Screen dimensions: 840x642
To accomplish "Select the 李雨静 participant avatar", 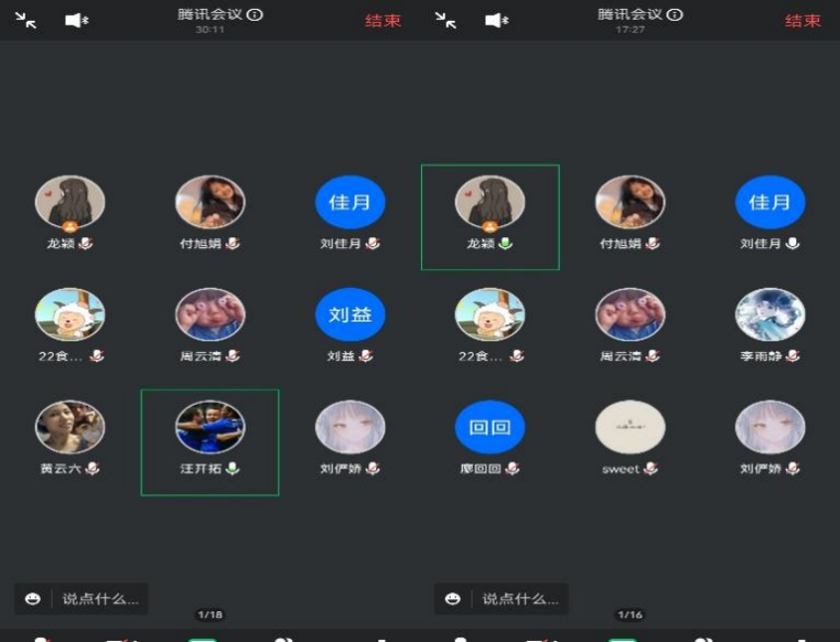I will coord(770,315).
